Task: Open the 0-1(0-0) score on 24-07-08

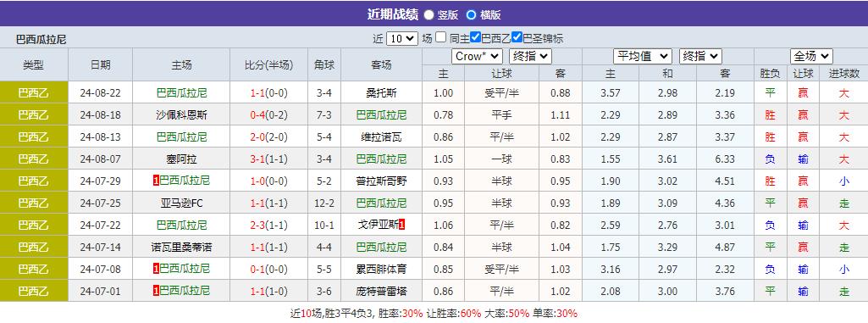Action: click(269, 270)
